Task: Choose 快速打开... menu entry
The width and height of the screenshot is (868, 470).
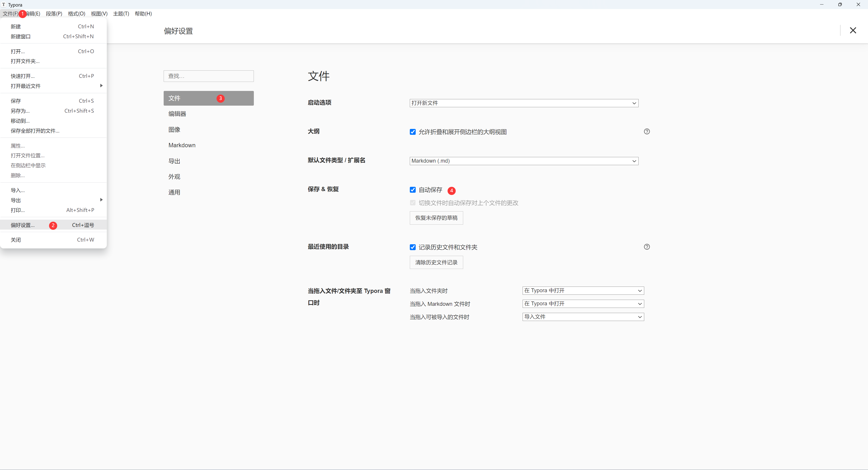Action: pyautogui.click(x=53, y=76)
